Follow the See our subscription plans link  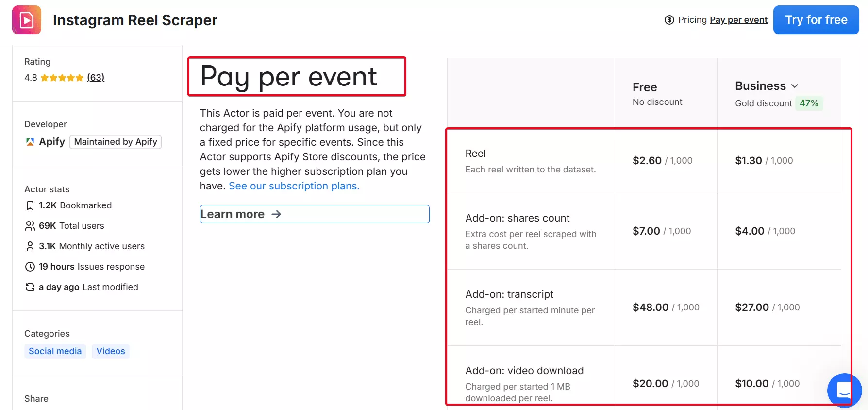(294, 186)
